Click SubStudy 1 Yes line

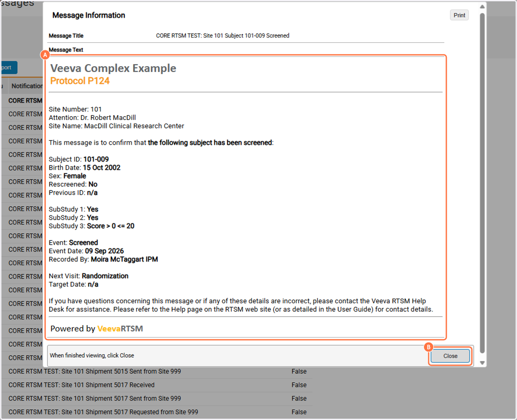[73, 209]
